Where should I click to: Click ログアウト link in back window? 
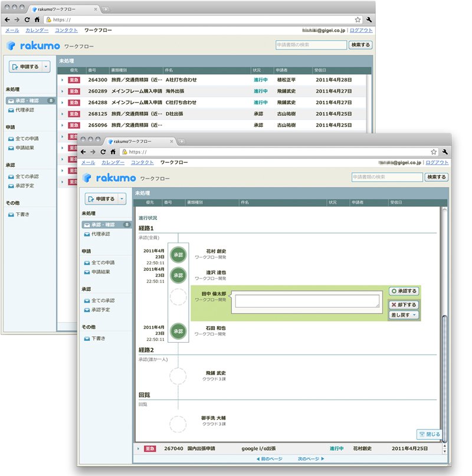click(x=361, y=30)
